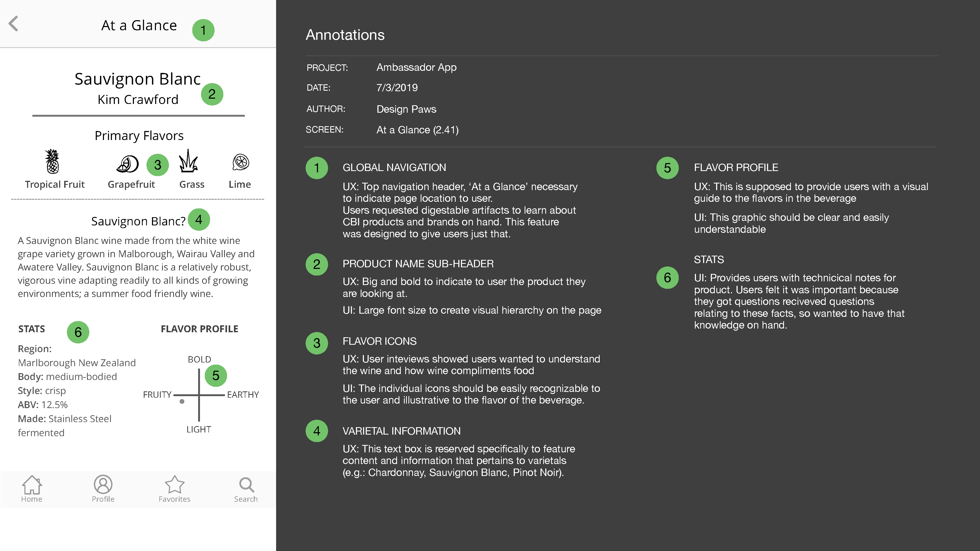This screenshot has height=551, width=980.
Task: Tap the Lime flavor icon
Action: tap(241, 162)
